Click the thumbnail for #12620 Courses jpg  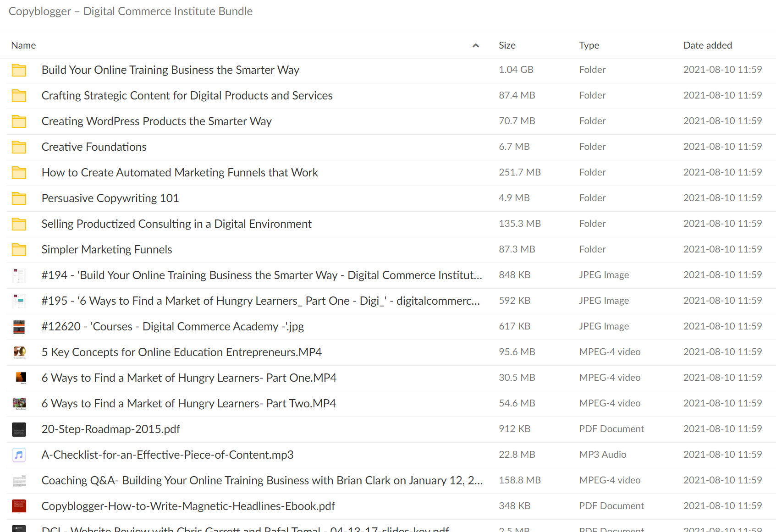[19, 327]
